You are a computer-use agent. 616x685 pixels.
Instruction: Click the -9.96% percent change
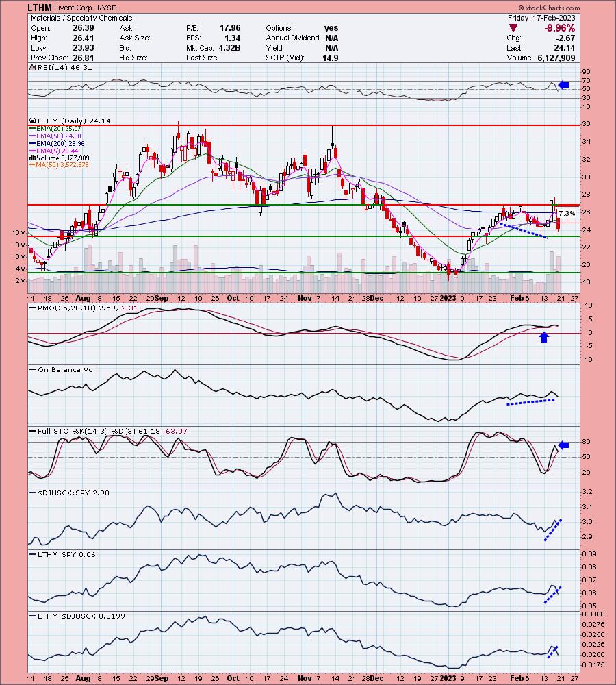559,28
